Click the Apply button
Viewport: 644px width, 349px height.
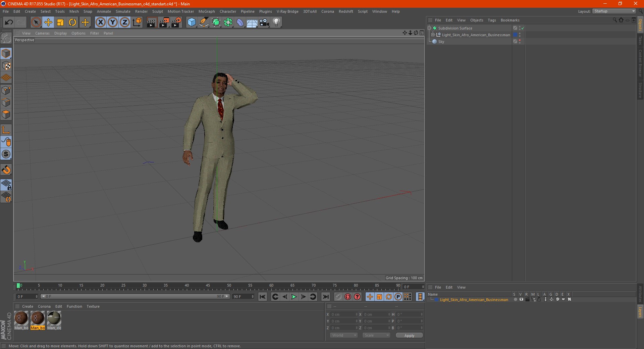(x=409, y=335)
